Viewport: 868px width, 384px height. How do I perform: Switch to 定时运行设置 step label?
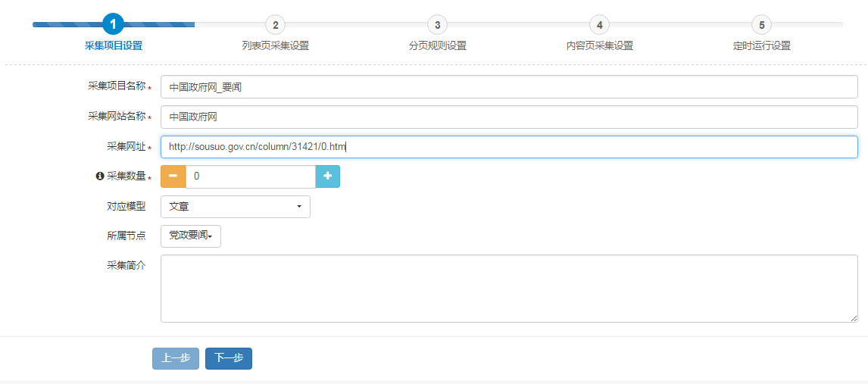761,45
